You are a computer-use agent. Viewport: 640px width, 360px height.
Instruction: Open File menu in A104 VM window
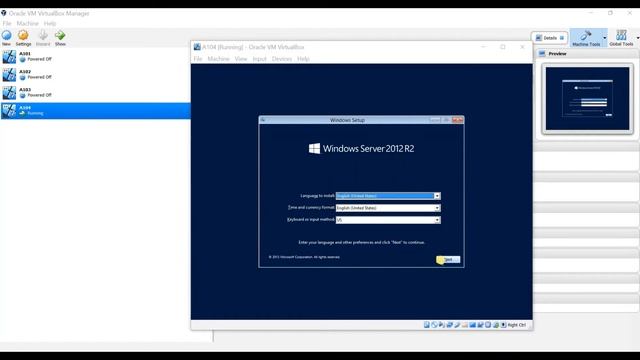click(198, 59)
